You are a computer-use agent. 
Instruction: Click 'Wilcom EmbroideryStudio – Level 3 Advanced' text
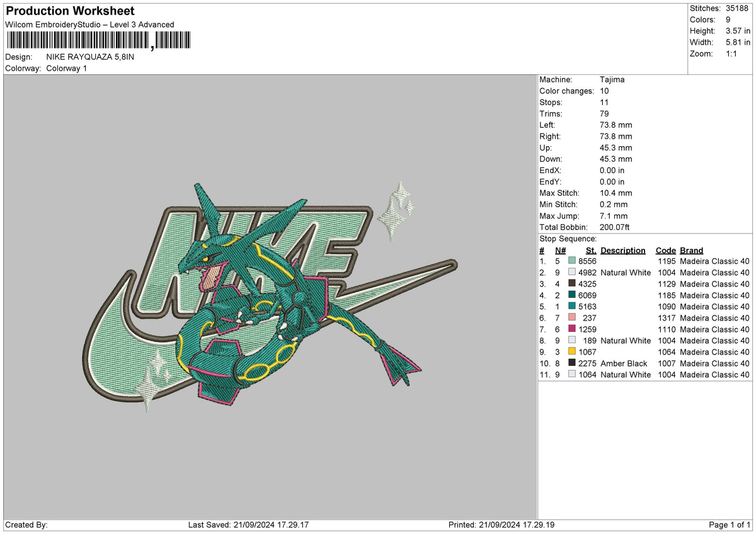[89, 25]
